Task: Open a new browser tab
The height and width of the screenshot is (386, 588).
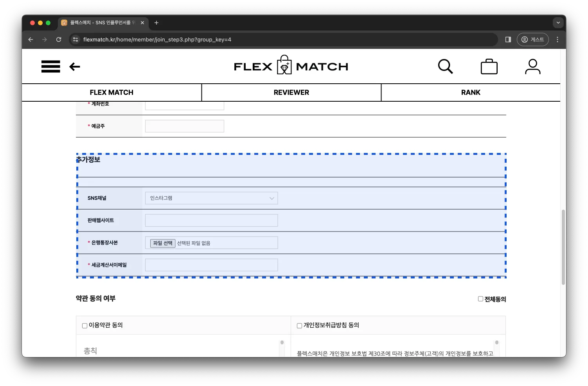Action: pyautogui.click(x=156, y=23)
